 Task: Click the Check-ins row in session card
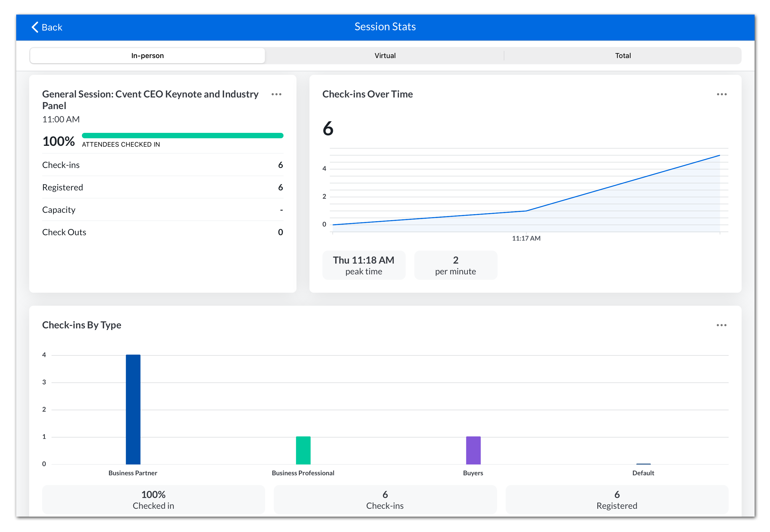point(162,165)
